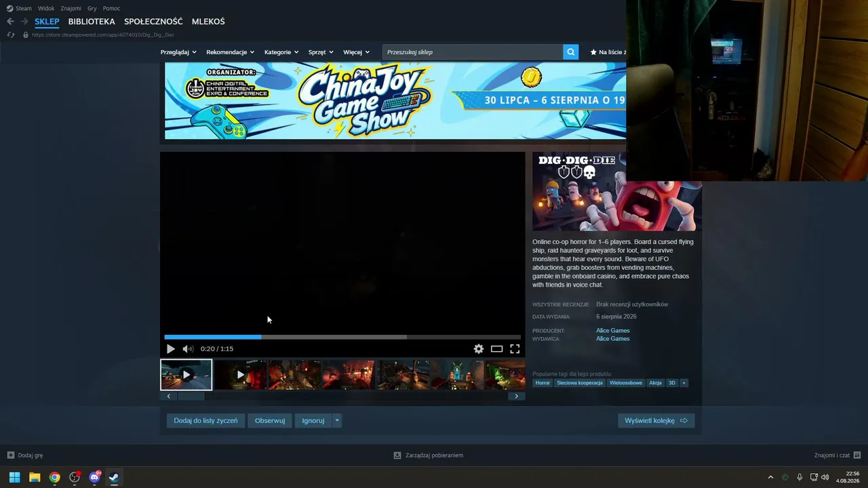Viewport: 868px width, 488px height.
Task: Click the padlock icon beside the URL
Action: tap(26, 35)
